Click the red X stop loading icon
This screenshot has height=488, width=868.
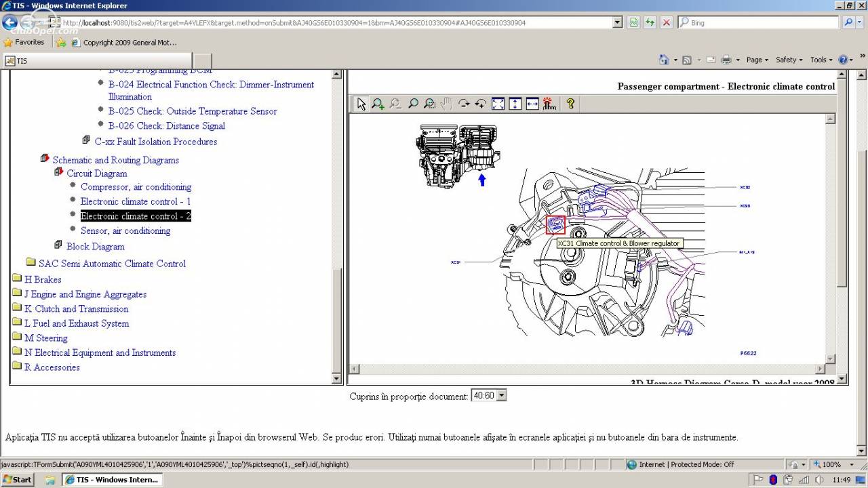pyautogui.click(x=667, y=22)
